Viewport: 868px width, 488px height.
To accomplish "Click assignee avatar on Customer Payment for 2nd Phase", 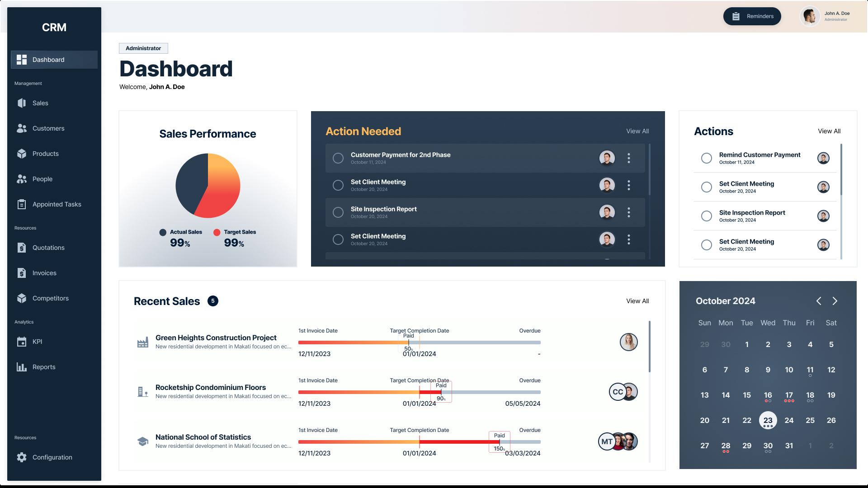I will point(607,158).
